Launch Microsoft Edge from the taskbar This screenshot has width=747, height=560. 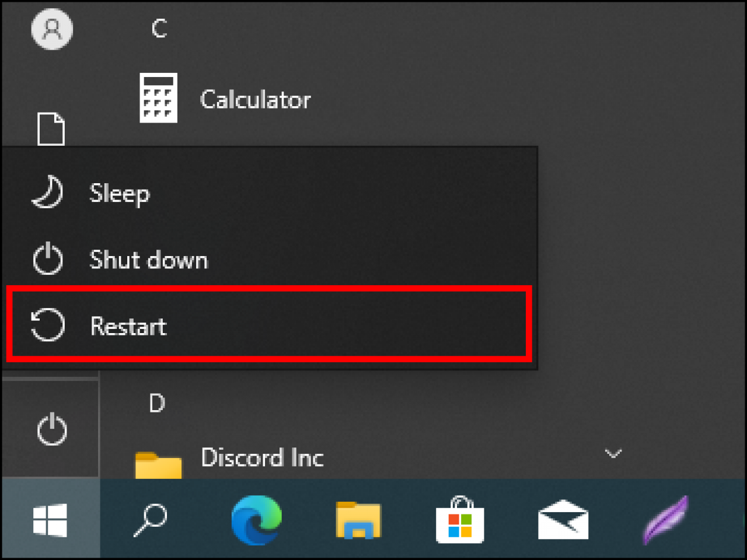[256, 521]
